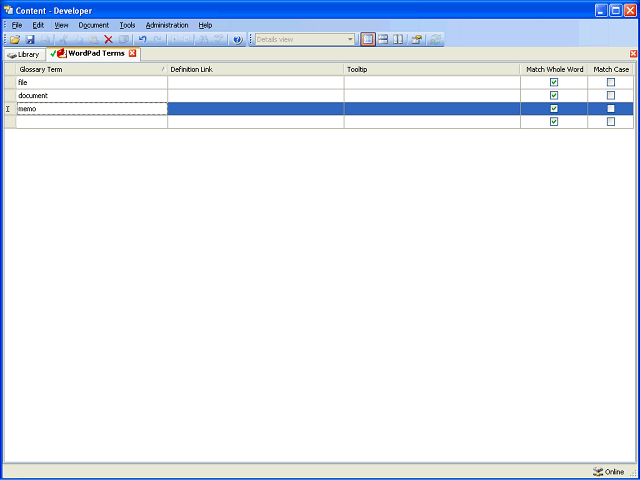Click the Definition Link cell for file
This screenshot has height=480, width=640.
pyautogui.click(x=256, y=82)
